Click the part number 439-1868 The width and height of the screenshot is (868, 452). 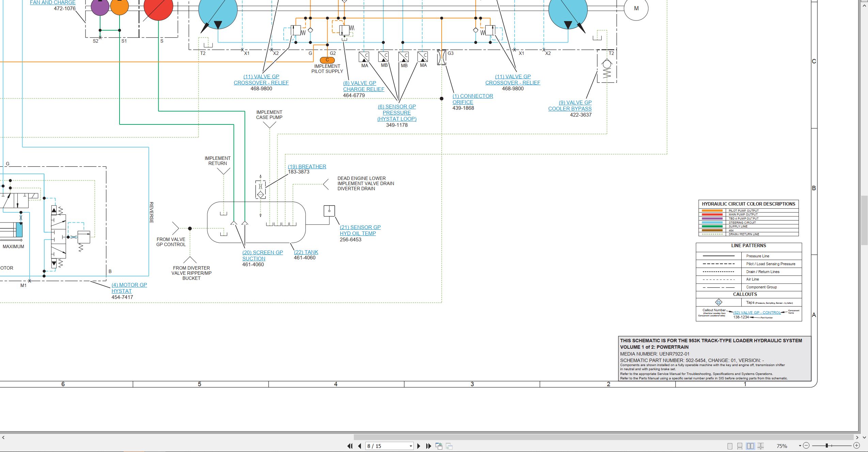tap(463, 108)
